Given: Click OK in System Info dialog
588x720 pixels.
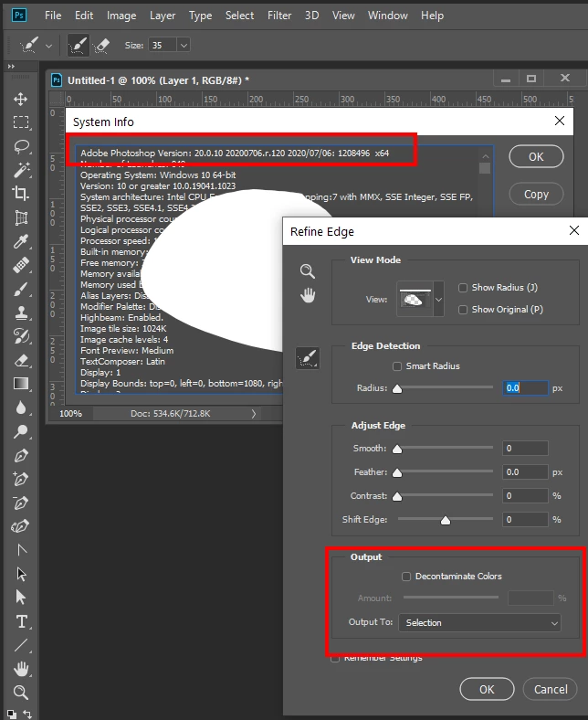Looking at the screenshot, I should 536,156.
